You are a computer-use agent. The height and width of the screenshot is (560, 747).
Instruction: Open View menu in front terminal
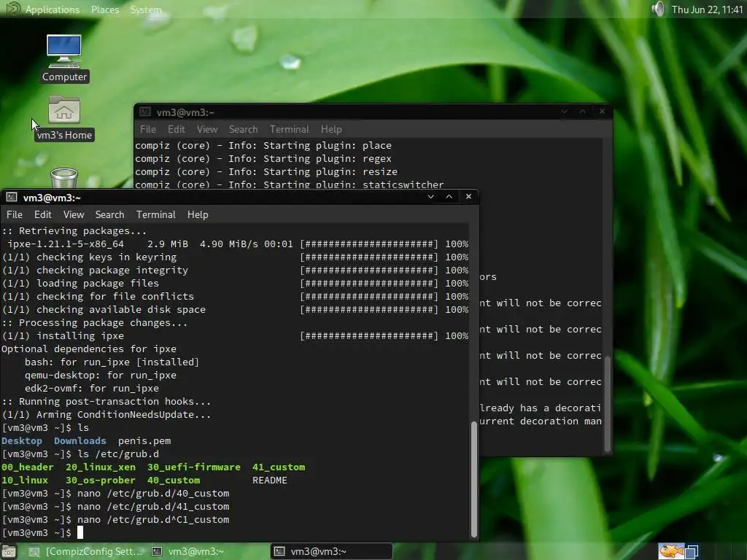(74, 215)
